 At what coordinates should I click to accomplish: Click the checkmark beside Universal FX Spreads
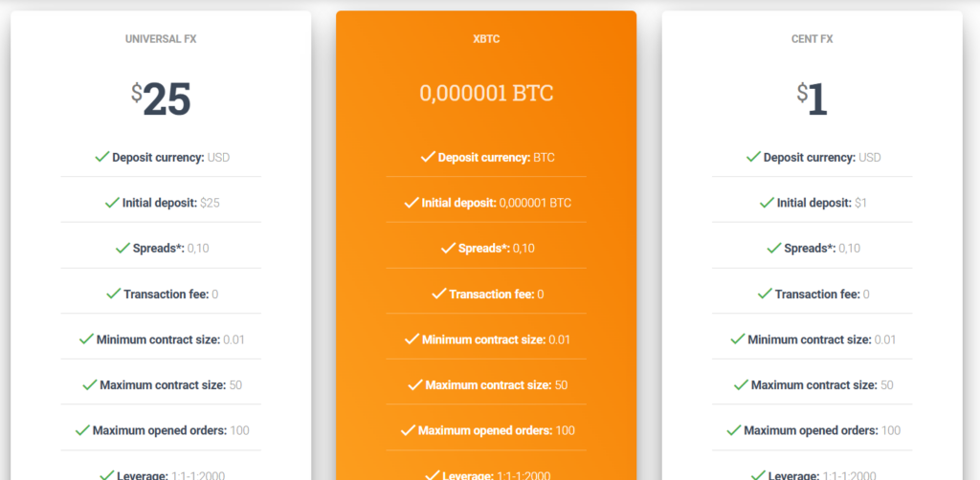click(122, 248)
